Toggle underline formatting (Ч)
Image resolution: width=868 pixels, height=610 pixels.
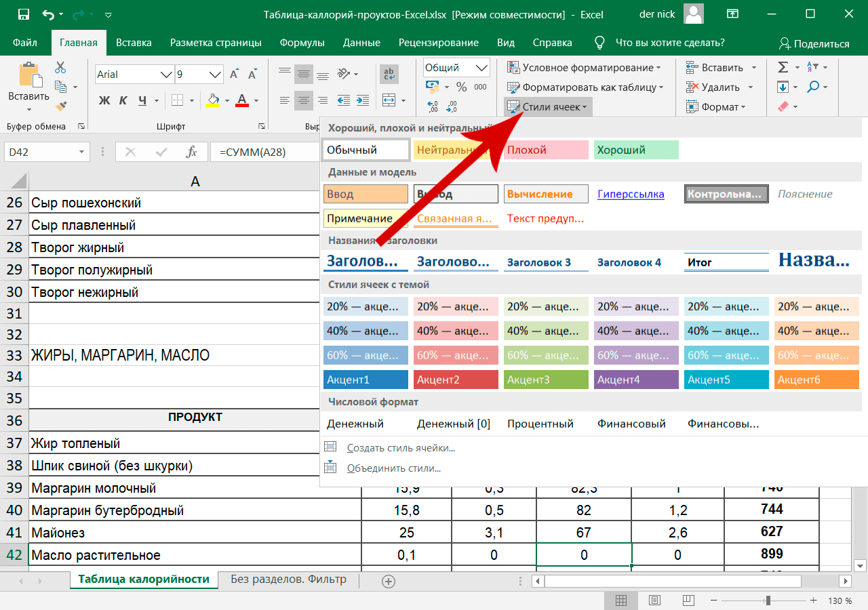pyautogui.click(x=142, y=100)
